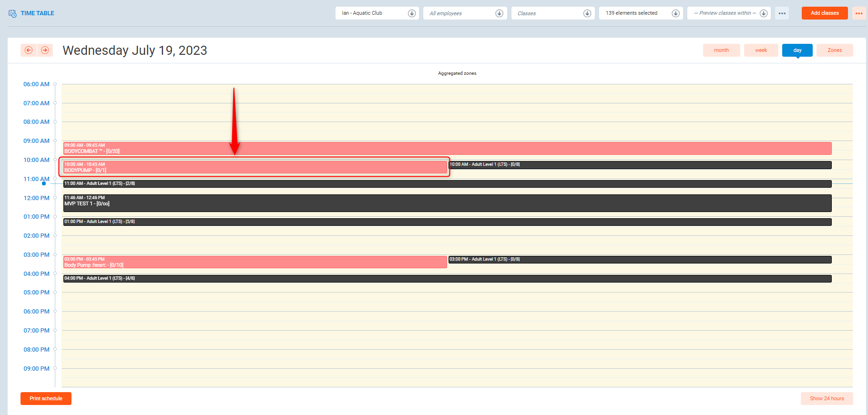868x415 pixels.
Task: Open the 10:00 AM BODYPUMP class
Action: [255, 167]
